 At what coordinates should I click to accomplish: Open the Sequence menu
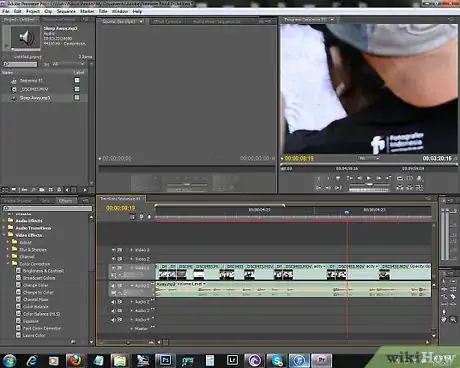[x=66, y=11]
